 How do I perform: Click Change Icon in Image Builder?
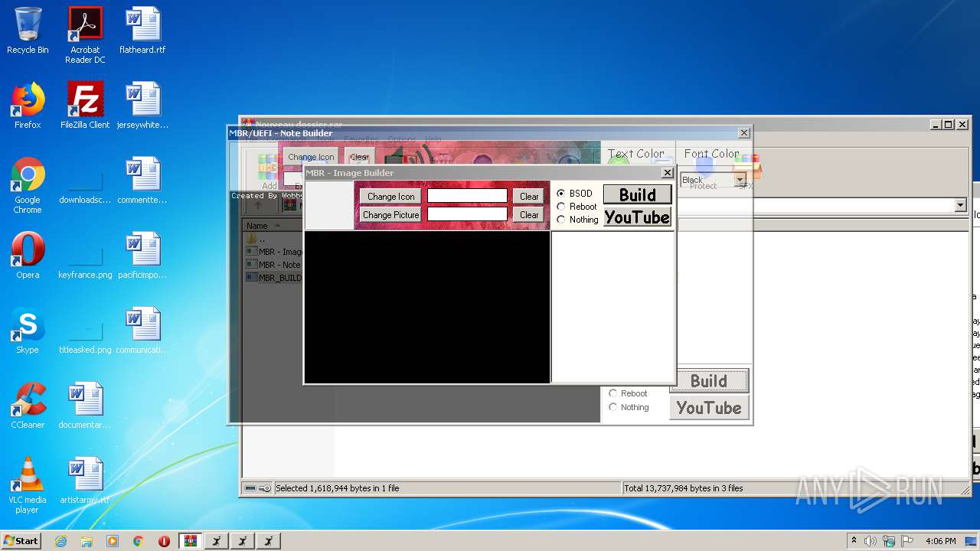click(391, 197)
